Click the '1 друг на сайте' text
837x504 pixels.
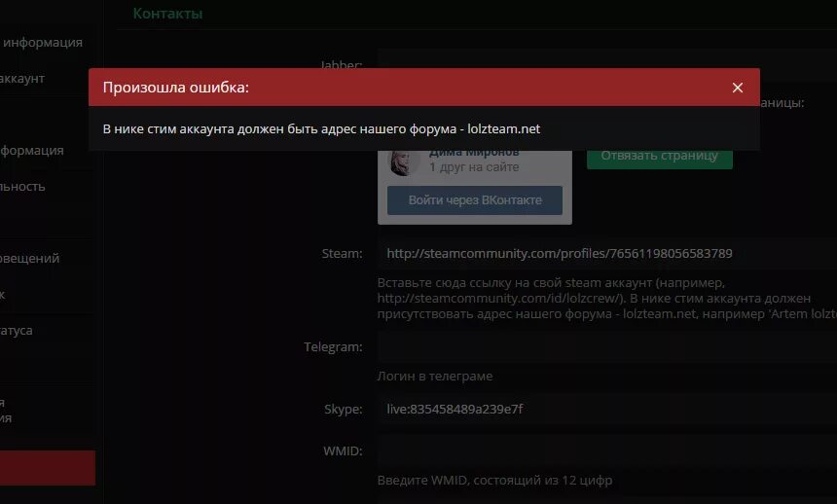(x=474, y=167)
